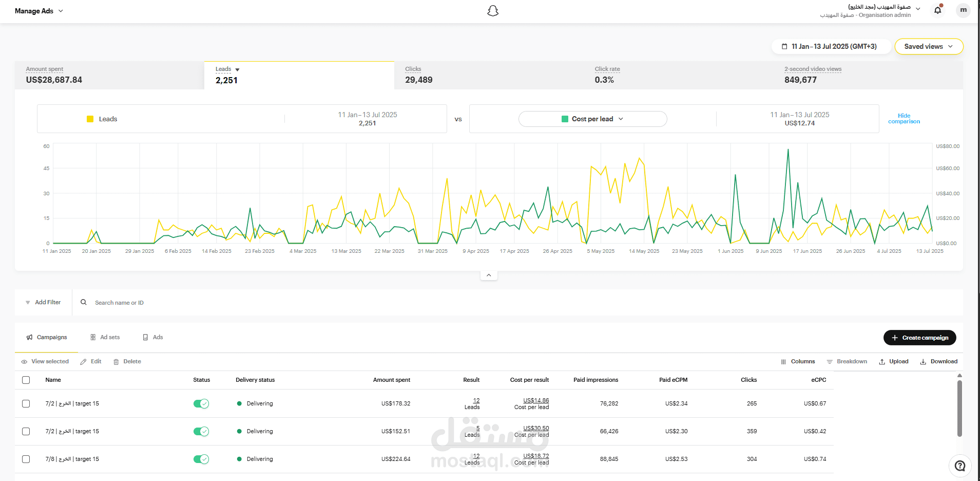This screenshot has width=980, height=481.
Task: Open the Cost per lead comparison dropdown
Action: 592,119
